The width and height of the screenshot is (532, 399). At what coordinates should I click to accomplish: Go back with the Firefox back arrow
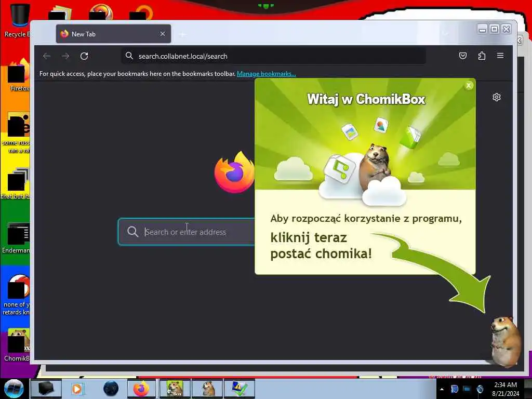tap(47, 56)
